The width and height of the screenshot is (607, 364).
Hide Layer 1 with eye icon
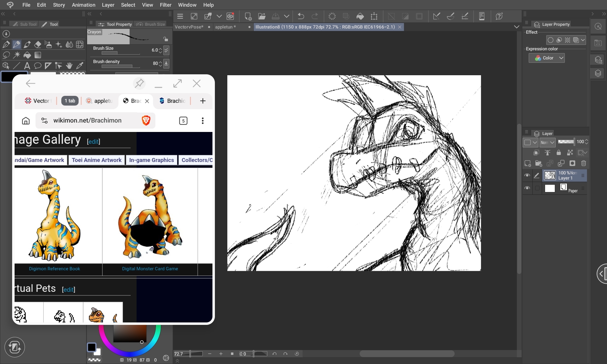527,175
